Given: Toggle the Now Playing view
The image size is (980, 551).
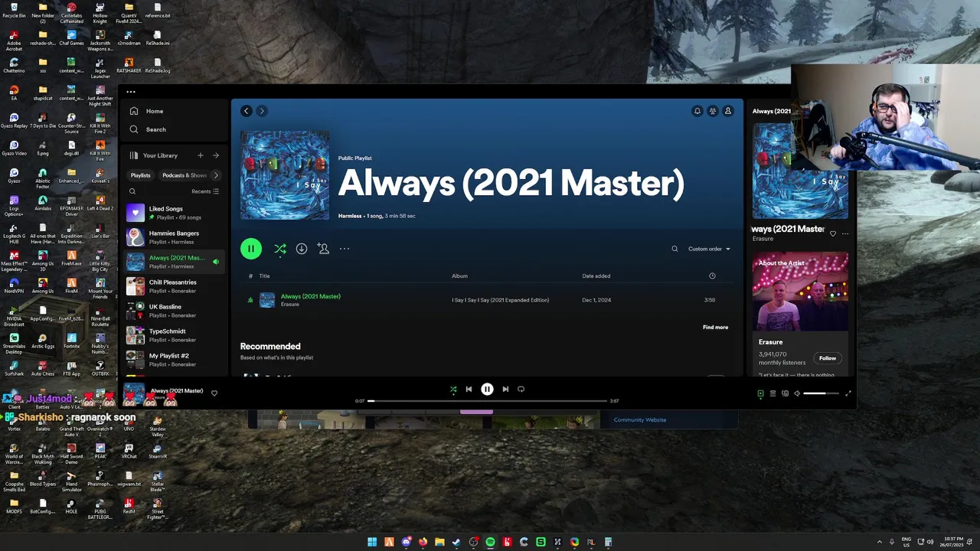Looking at the screenshot, I should point(760,393).
